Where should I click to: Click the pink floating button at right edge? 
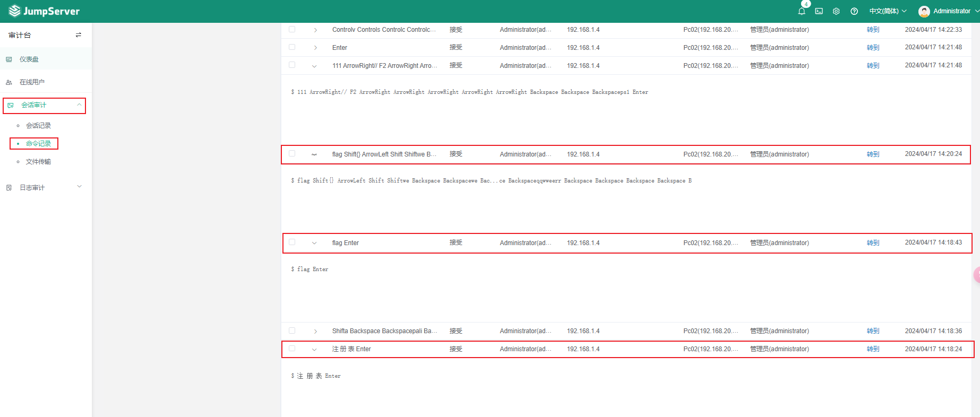(x=977, y=275)
